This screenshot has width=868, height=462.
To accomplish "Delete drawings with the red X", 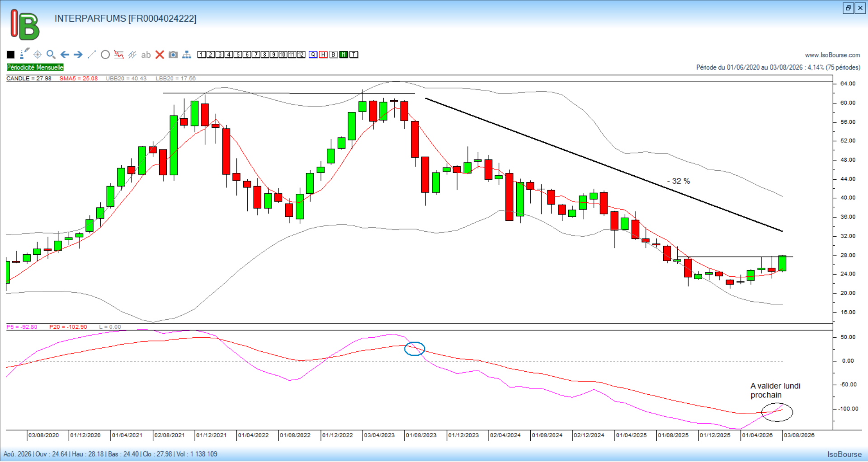I will click(x=160, y=55).
